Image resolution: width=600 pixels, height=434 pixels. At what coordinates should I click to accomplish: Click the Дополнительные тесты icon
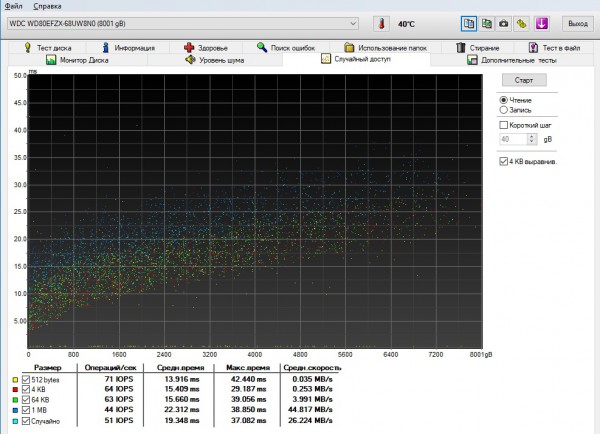472,60
